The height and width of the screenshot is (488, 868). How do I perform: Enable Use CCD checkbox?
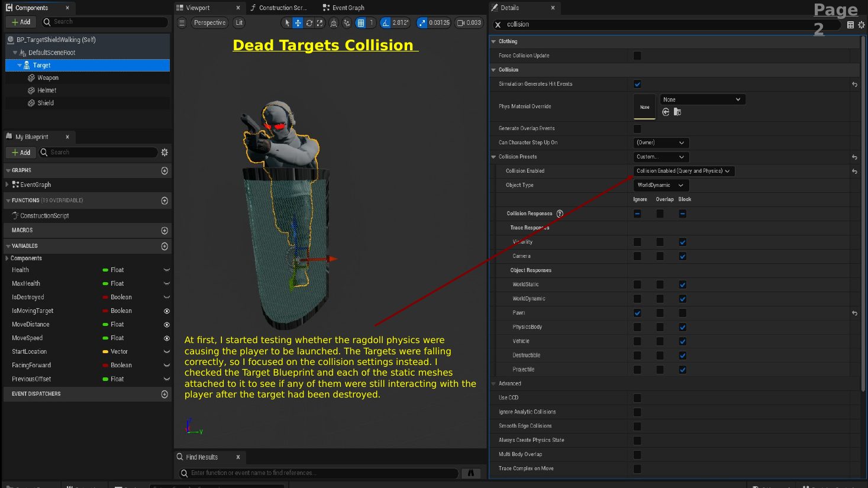[x=637, y=397]
